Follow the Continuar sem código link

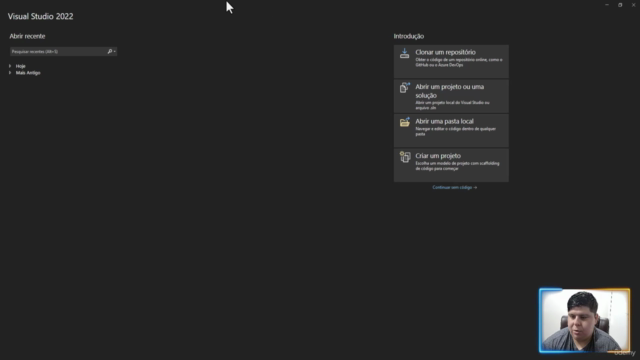point(455,187)
